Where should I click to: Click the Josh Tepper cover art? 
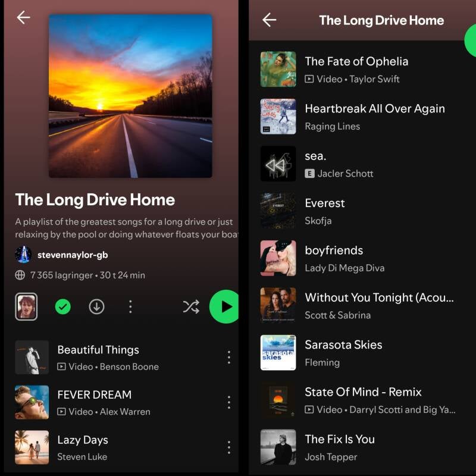(x=278, y=447)
